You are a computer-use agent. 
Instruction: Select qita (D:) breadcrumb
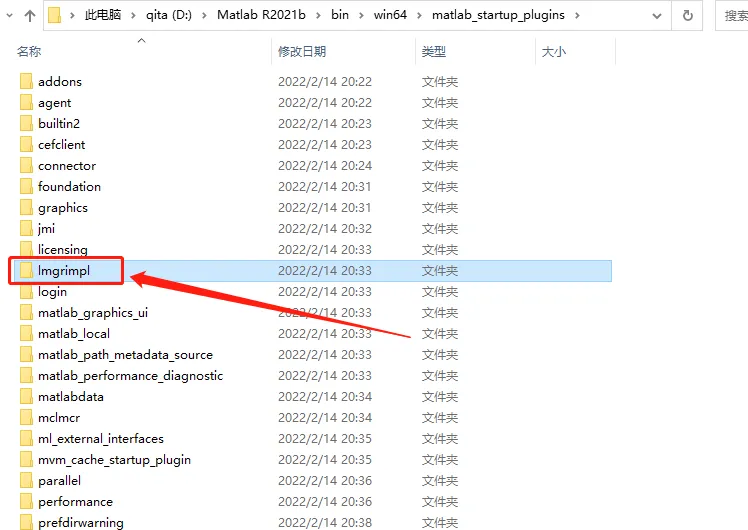tap(169, 15)
